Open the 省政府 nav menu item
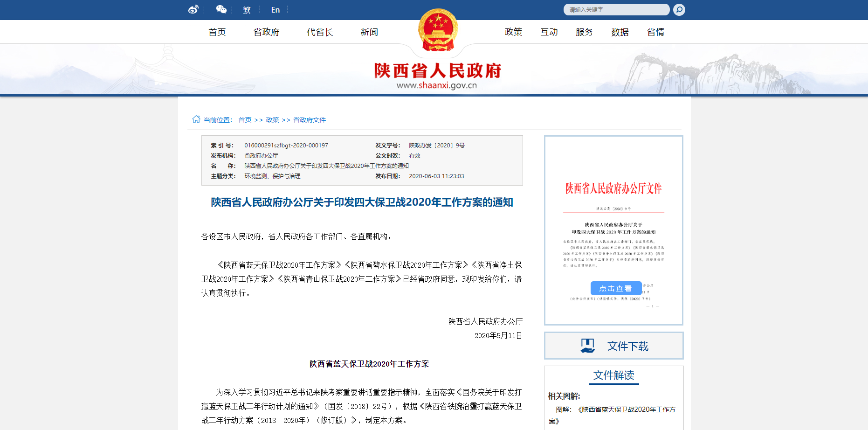 click(x=266, y=32)
